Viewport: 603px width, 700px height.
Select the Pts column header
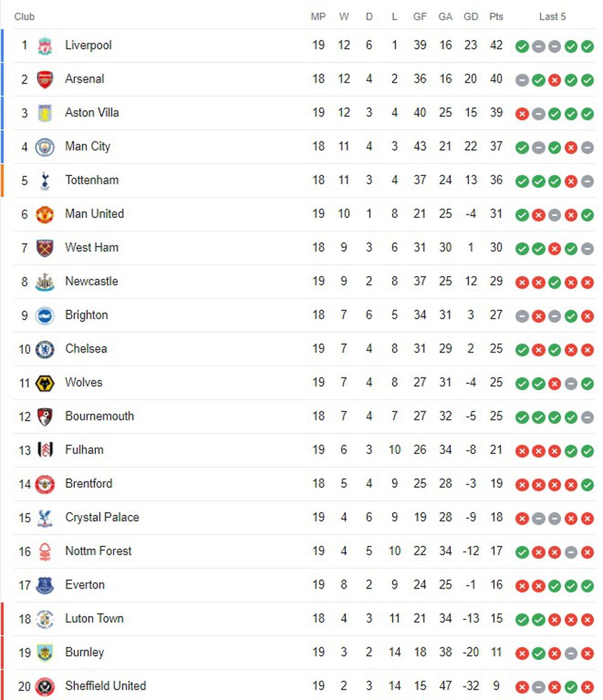[496, 16]
